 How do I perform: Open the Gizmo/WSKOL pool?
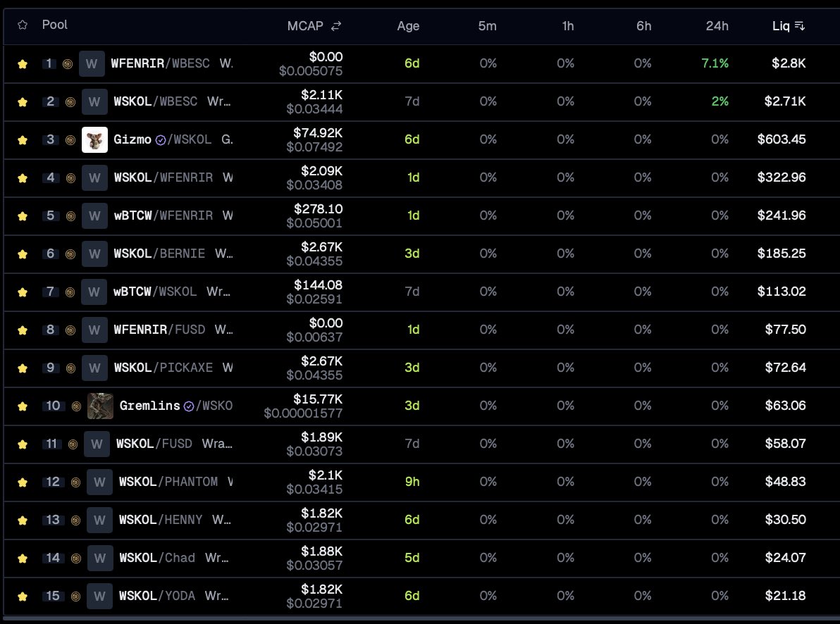162,139
